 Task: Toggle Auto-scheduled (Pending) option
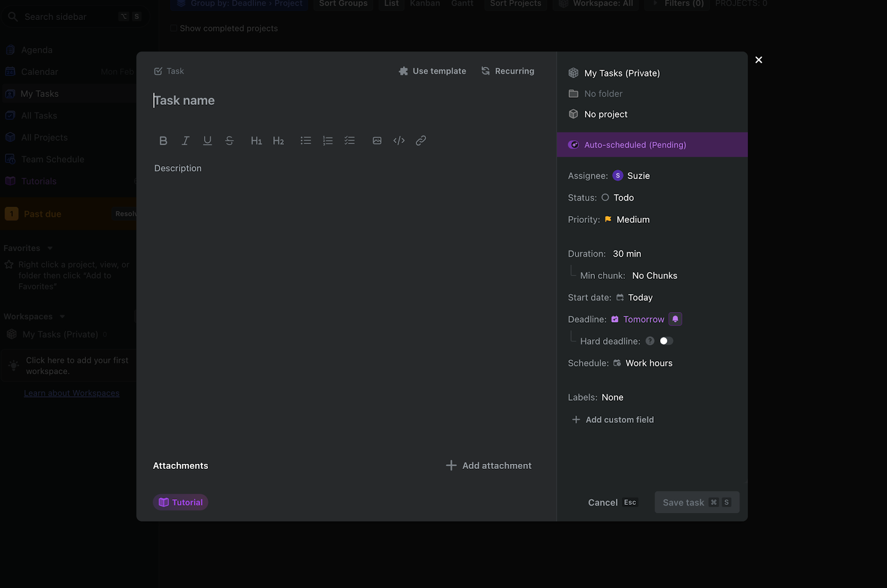pyautogui.click(x=652, y=145)
